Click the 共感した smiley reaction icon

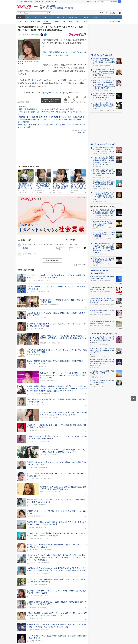[57, 248]
